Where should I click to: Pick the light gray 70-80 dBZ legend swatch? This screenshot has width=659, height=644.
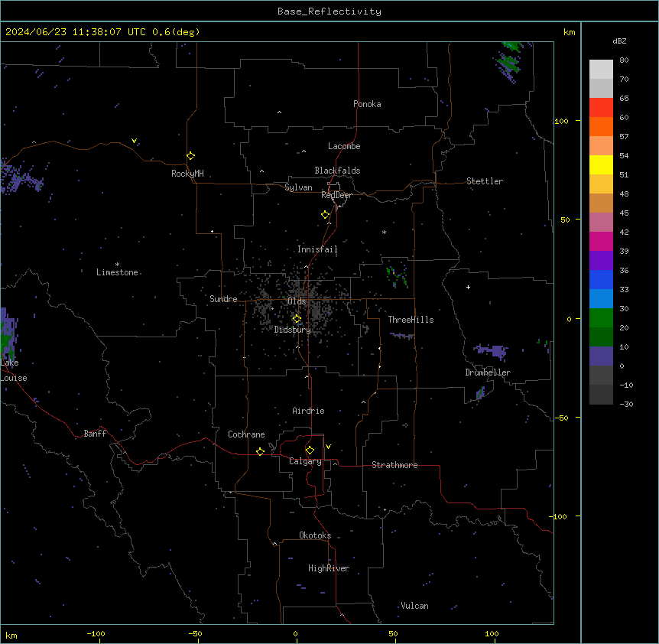pyautogui.click(x=601, y=70)
